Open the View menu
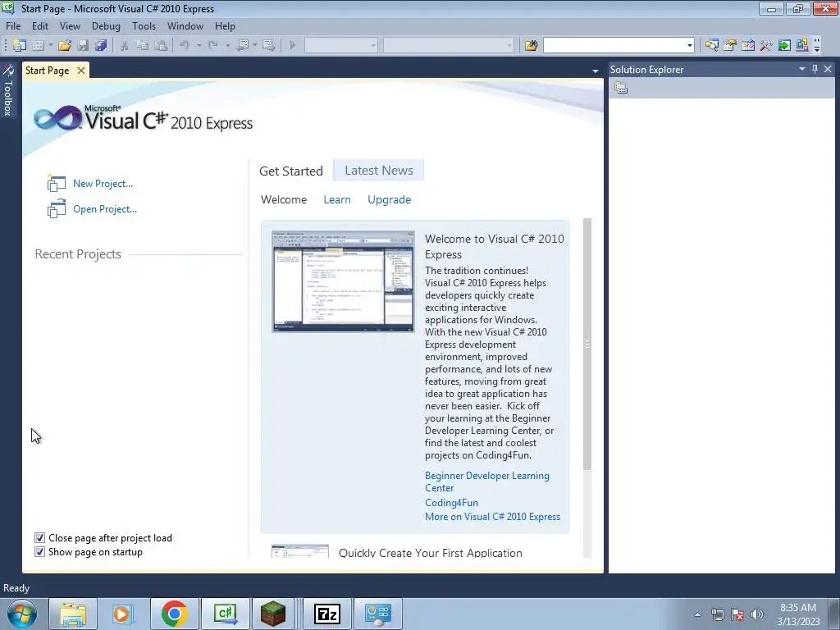This screenshot has height=630, width=840. pos(71,26)
